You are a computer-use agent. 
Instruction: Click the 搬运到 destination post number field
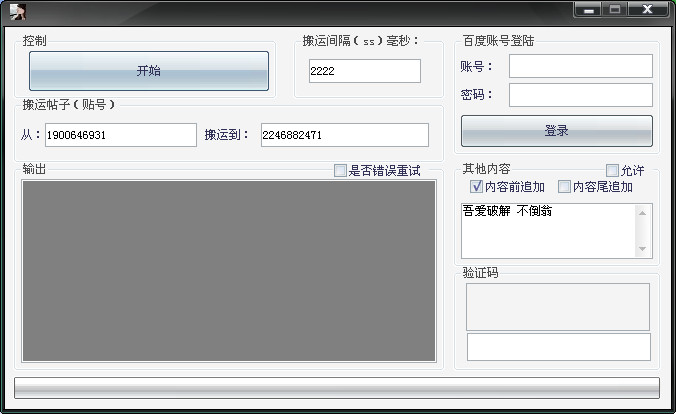tap(345, 135)
